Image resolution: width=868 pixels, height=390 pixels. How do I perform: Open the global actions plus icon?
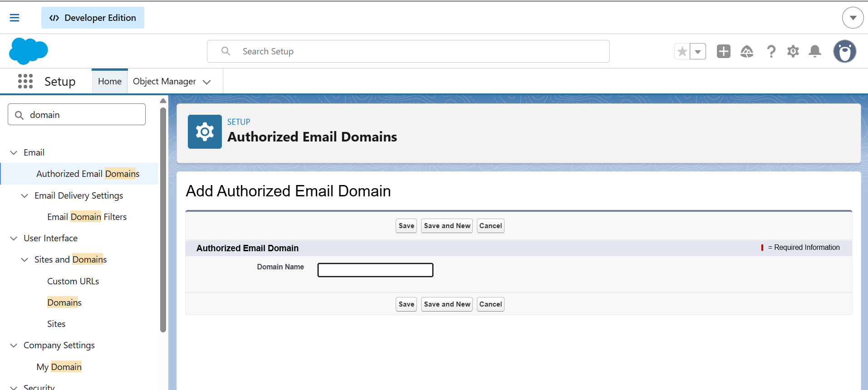[723, 51]
